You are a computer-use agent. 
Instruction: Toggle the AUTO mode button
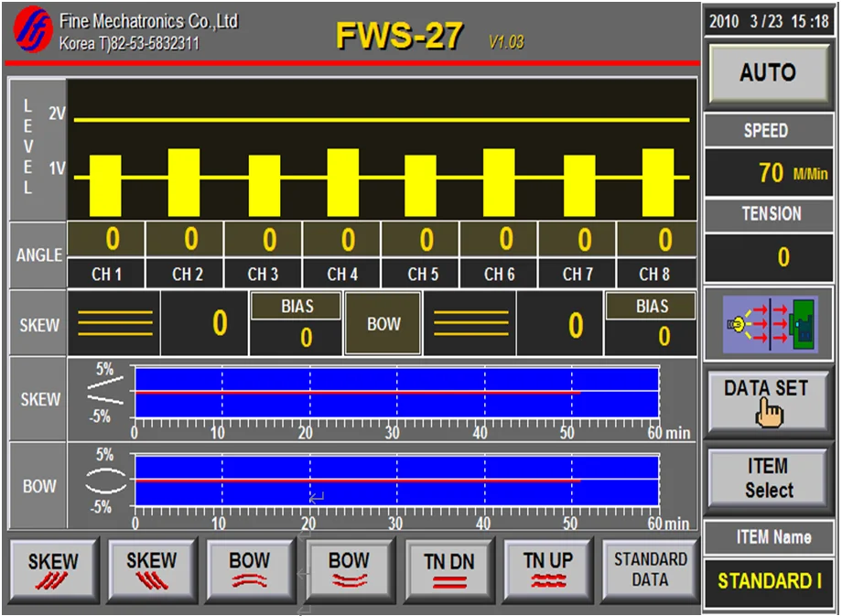pyautogui.click(x=768, y=74)
